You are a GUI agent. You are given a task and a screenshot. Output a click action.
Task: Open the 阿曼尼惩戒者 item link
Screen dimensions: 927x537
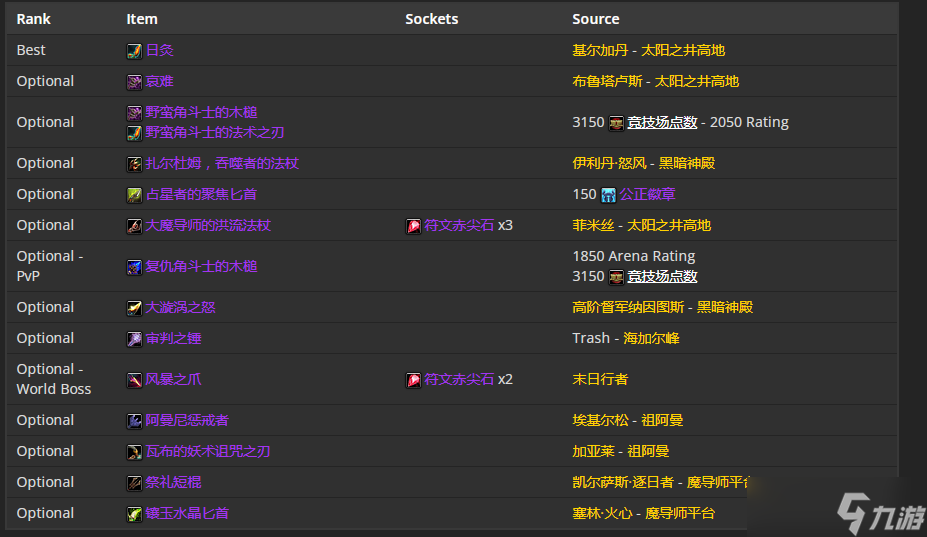[x=187, y=420]
